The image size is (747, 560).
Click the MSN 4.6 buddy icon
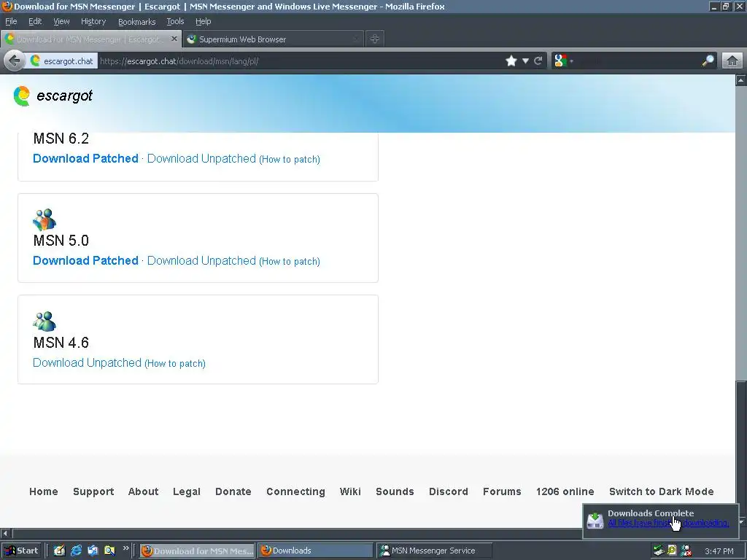pos(44,321)
